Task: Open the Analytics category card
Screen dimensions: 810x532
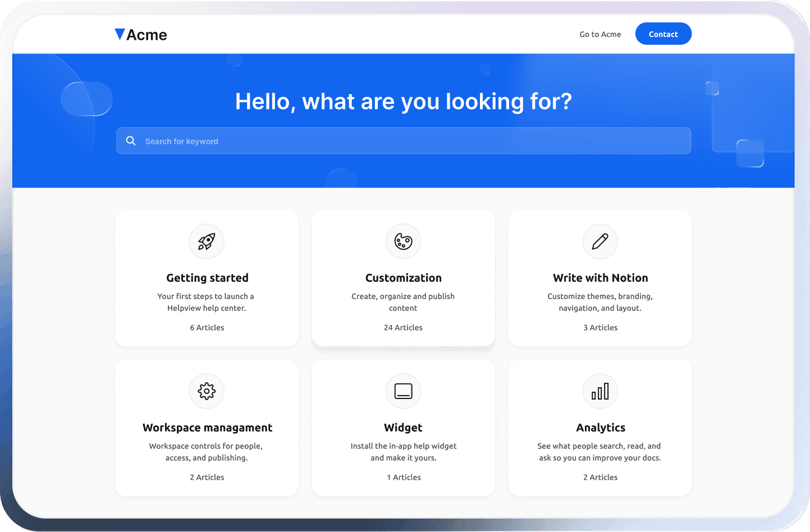Action: [600, 428]
